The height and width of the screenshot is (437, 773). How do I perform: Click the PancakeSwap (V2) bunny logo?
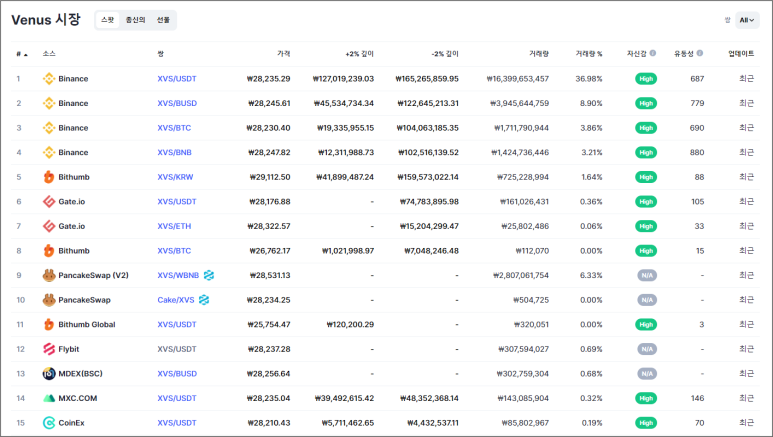coord(49,275)
